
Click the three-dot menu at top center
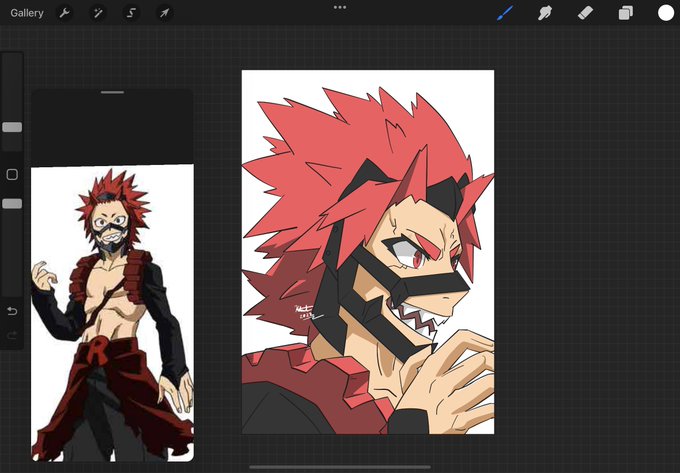(x=340, y=7)
